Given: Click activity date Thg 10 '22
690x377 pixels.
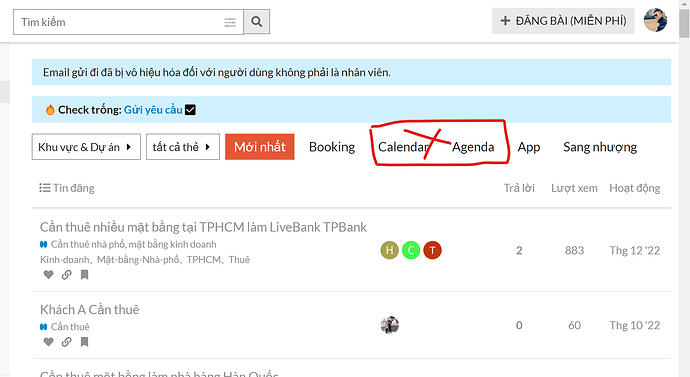Looking at the screenshot, I should point(635,325).
